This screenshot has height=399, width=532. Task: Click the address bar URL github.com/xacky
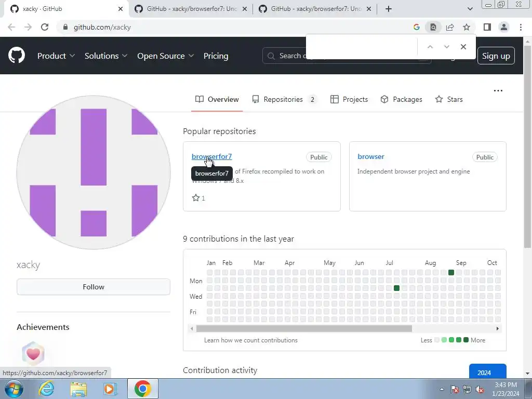[102, 27]
